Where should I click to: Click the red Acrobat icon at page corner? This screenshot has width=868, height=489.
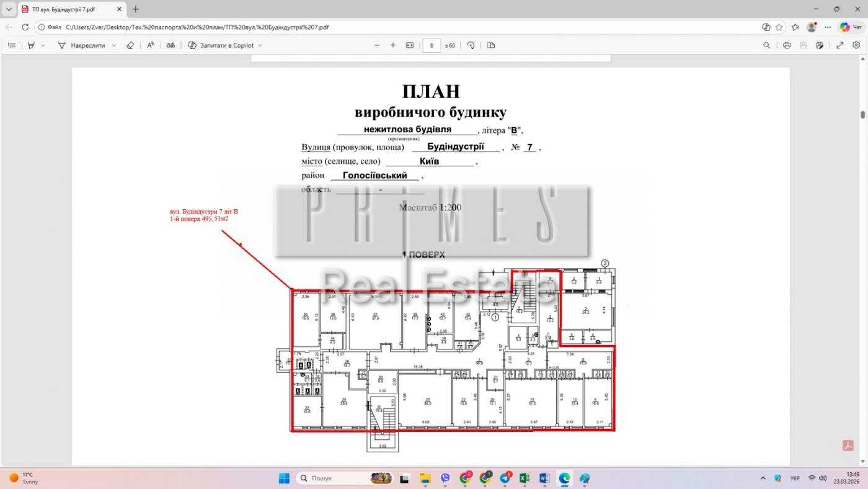click(848, 446)
